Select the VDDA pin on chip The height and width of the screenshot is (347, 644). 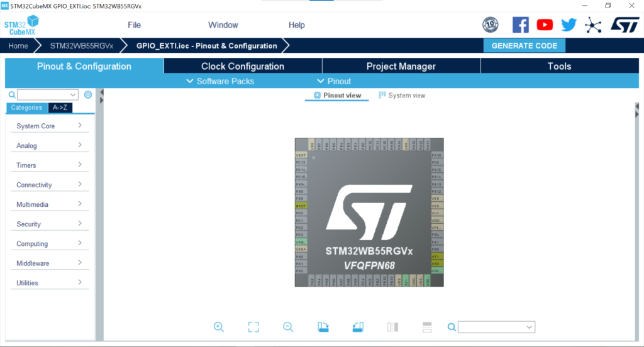[301, 250]
